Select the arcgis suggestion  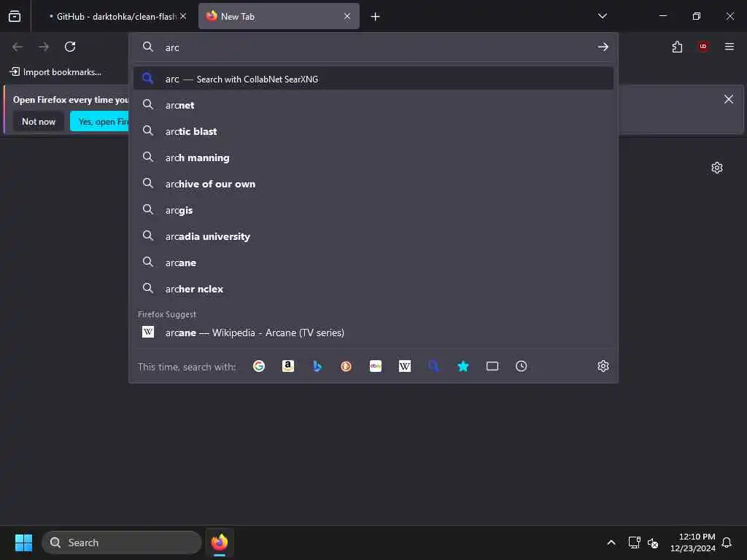[373, 210]
